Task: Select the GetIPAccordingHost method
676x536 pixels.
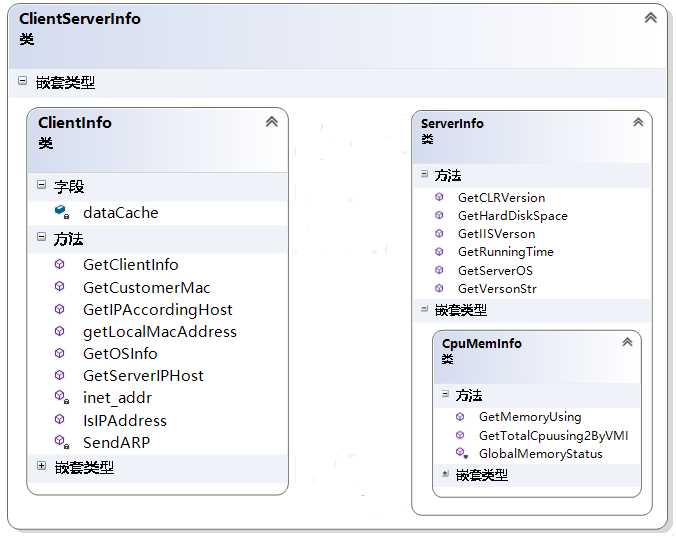Action: 157,310
